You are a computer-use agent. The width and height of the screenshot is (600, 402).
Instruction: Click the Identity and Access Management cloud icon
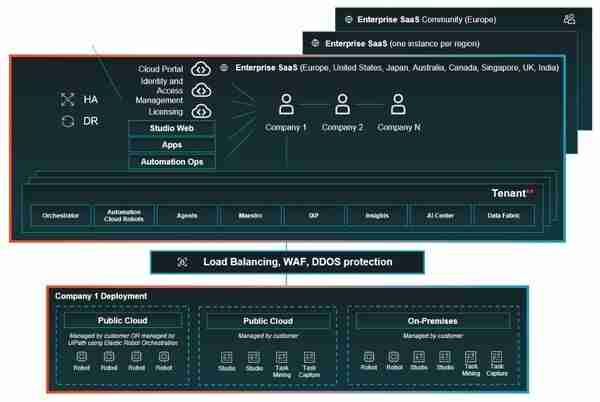201,90
